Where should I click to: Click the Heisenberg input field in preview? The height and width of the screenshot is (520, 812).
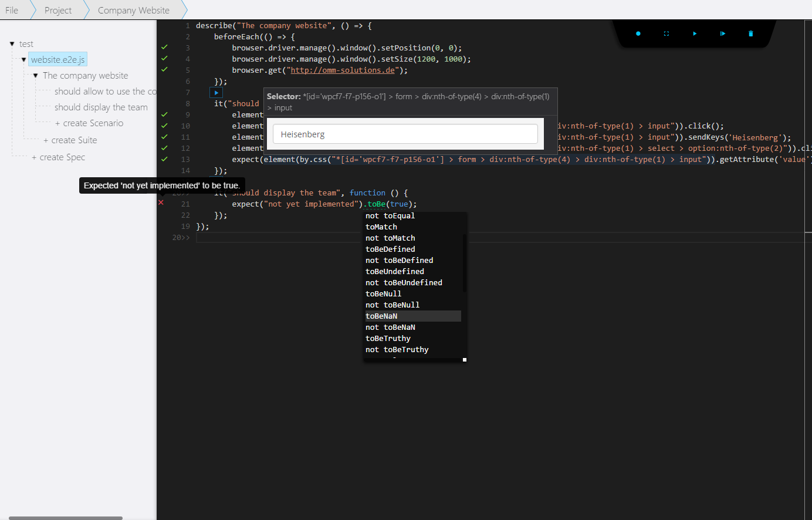(x=405, y=134)
